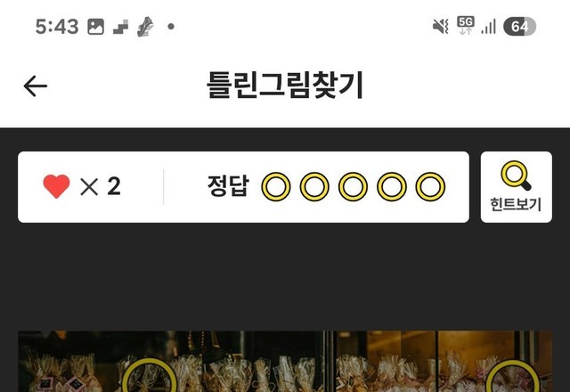The height and width of the screenshot is (392, 570).
Task: Select the first yellow 정답 circle
Action: (x=276, y=186)
